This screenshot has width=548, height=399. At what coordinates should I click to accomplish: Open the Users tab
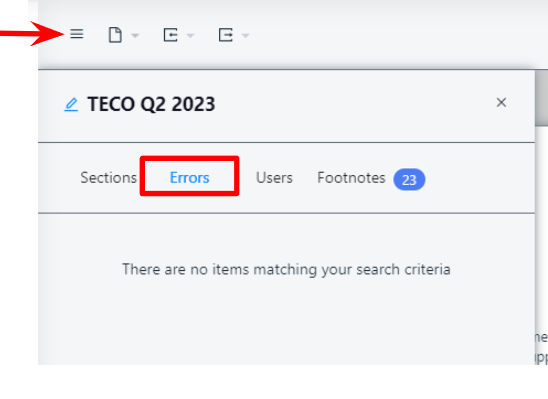(x=274, y=177)
